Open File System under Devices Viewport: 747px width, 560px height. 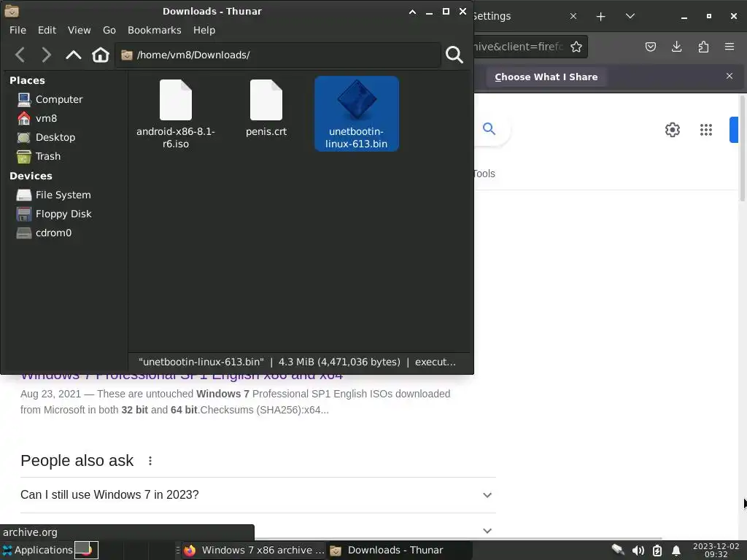click(63, 195)
